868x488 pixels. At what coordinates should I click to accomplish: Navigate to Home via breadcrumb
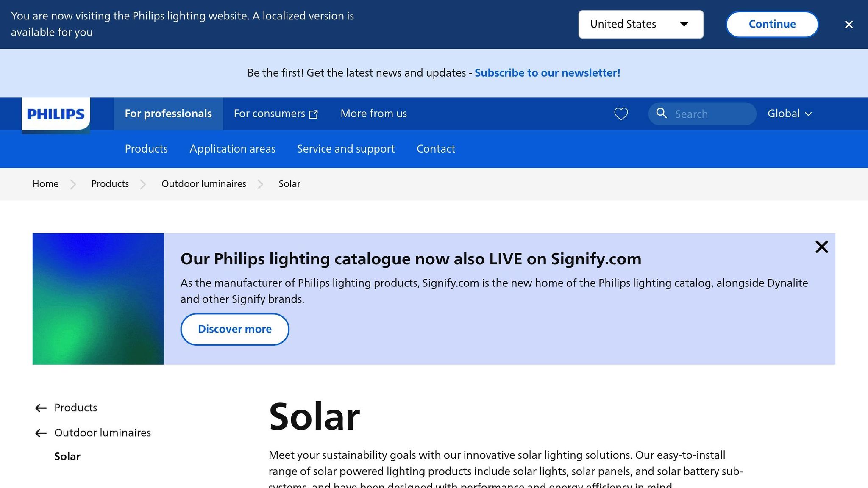point(45,184)
